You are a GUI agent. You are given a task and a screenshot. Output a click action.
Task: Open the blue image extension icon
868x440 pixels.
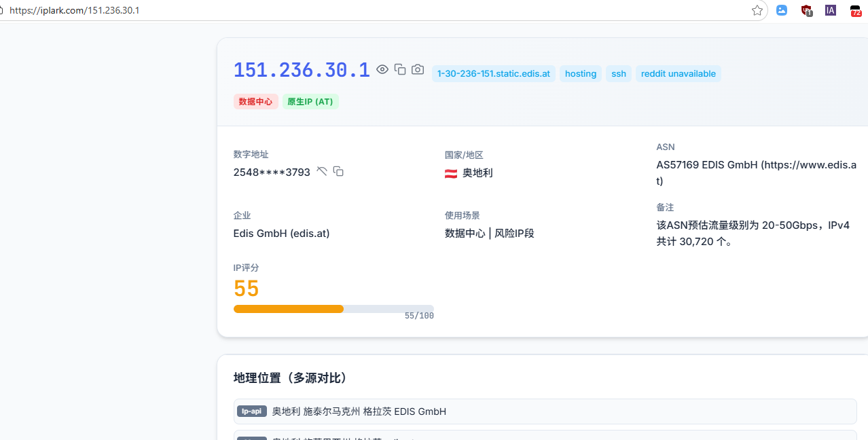[782, 10]
